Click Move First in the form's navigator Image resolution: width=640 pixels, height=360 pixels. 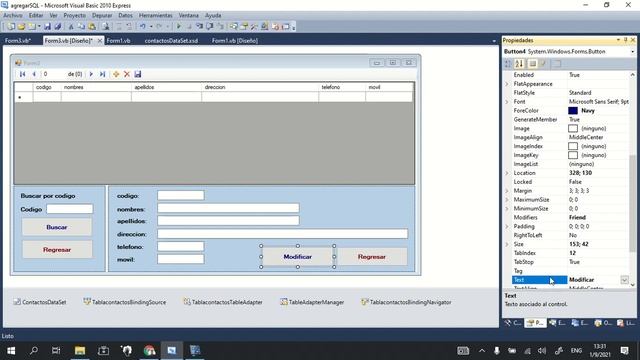click(x=22, y=74)
